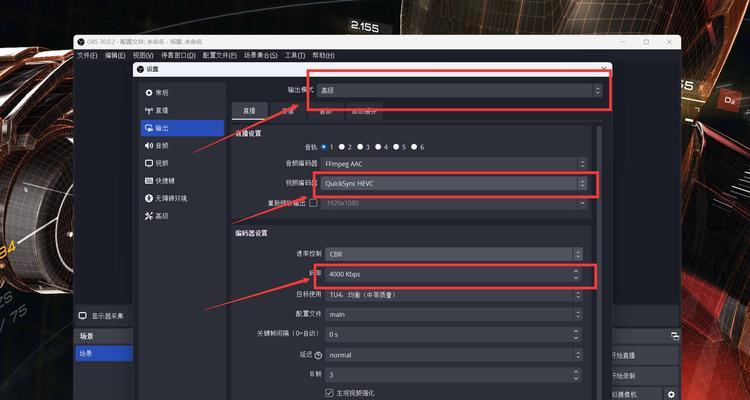The height and width of the screenshot is (400, 750).
Task: Increase the 4000 Kbps bitrate stepper
Action: pyautogui.click(x=575, y=271)
